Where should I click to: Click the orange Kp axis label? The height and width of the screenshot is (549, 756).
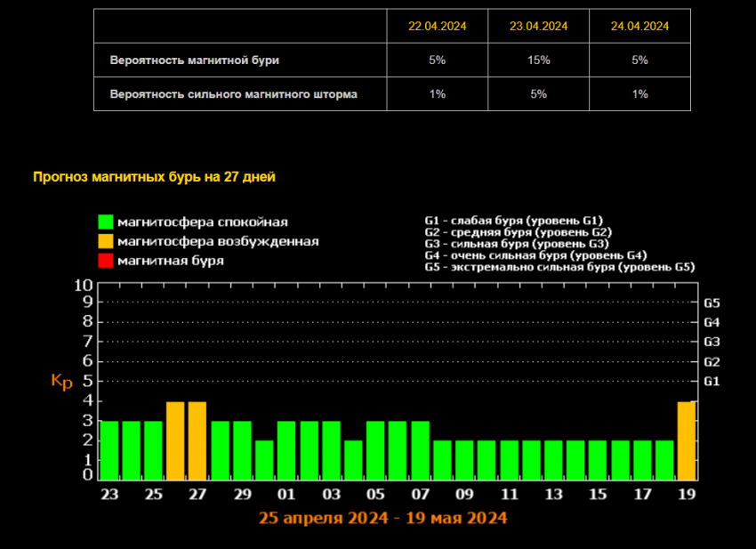tap(61, 381)
